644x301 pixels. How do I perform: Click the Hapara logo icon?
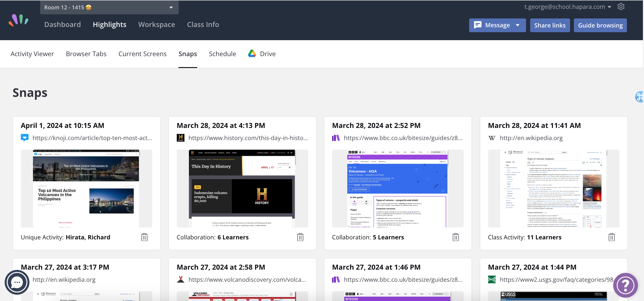pos(18,20)
